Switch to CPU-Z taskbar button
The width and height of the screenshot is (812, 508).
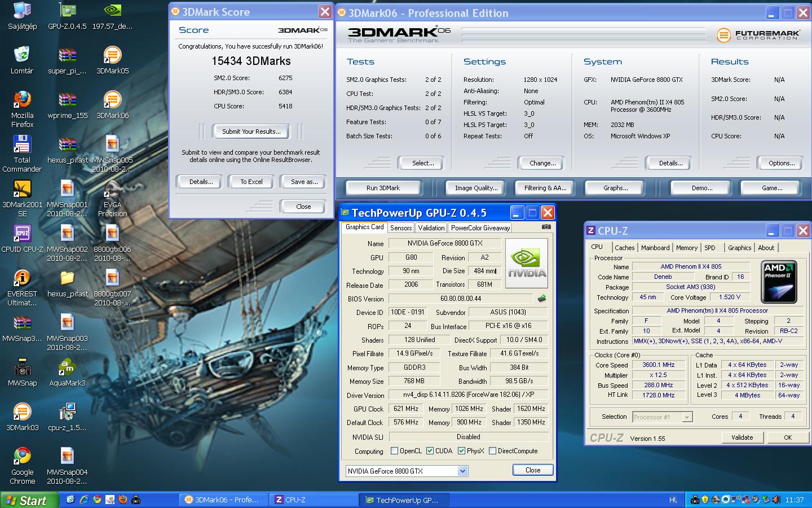(314, 500)
